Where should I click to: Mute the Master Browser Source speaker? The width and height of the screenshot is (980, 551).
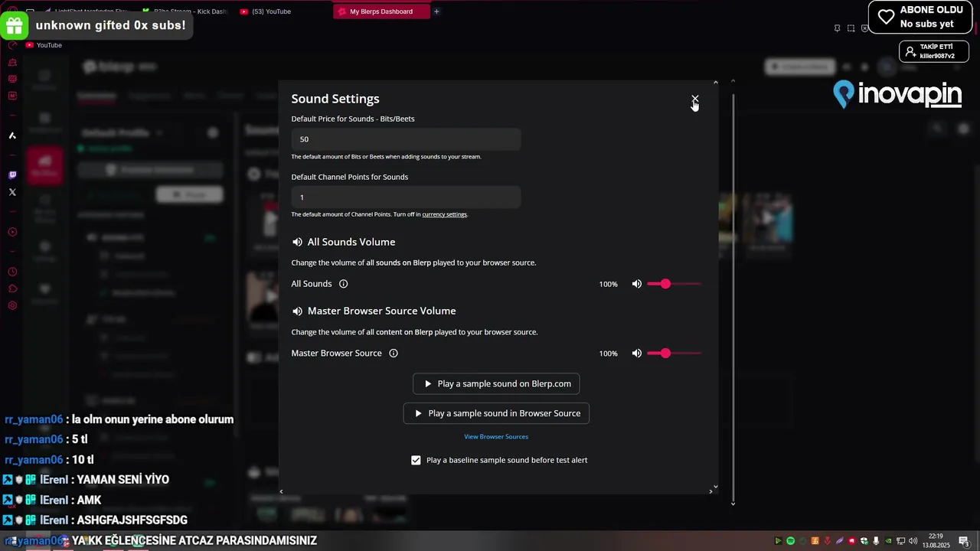pos(636,354)
